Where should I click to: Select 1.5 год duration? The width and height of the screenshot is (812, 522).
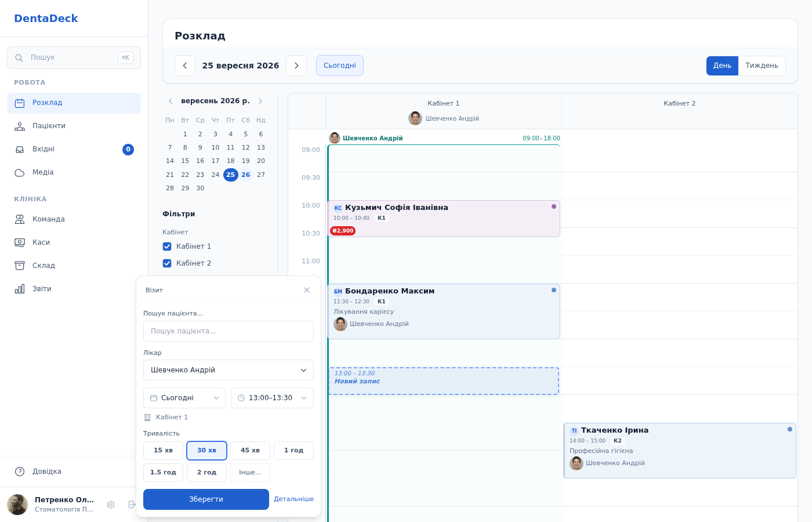click(163, 473)
